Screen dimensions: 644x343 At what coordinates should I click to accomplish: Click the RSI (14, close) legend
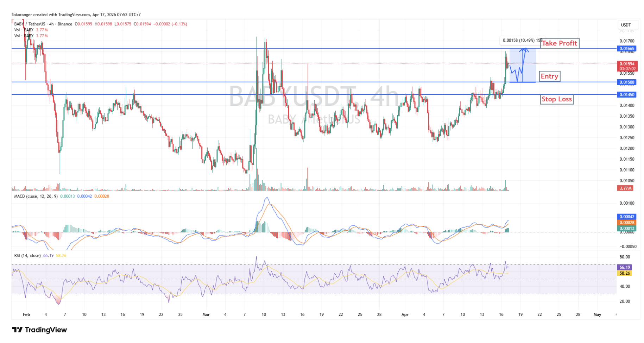click(27, 256)
